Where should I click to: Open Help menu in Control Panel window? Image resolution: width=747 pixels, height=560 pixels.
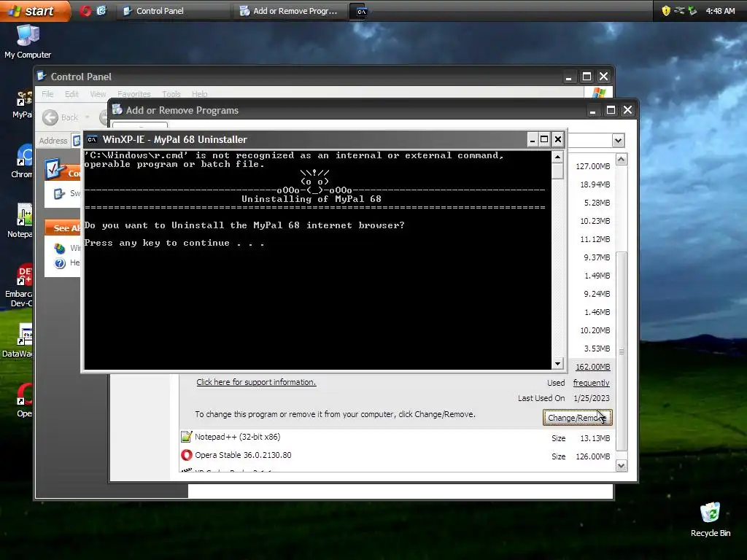pos(200,94)
